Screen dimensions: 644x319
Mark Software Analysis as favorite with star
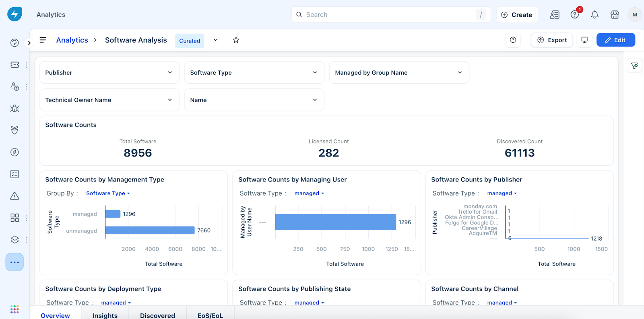pyautogui.click(x=236, y=40)
